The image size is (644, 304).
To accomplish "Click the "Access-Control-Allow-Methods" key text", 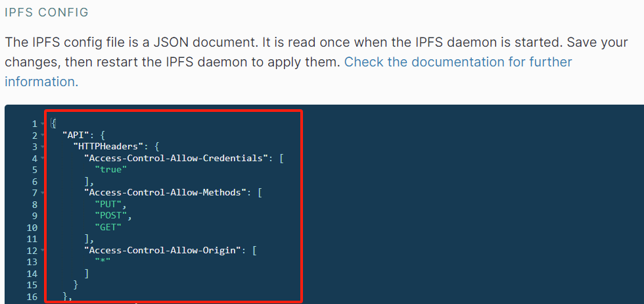I will point(165,193).
